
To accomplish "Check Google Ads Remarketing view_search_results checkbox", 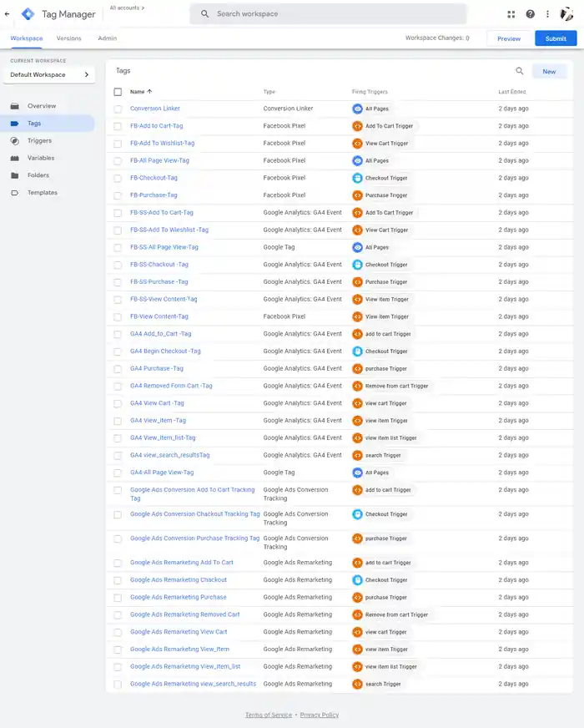I will [x=118, y=684].
